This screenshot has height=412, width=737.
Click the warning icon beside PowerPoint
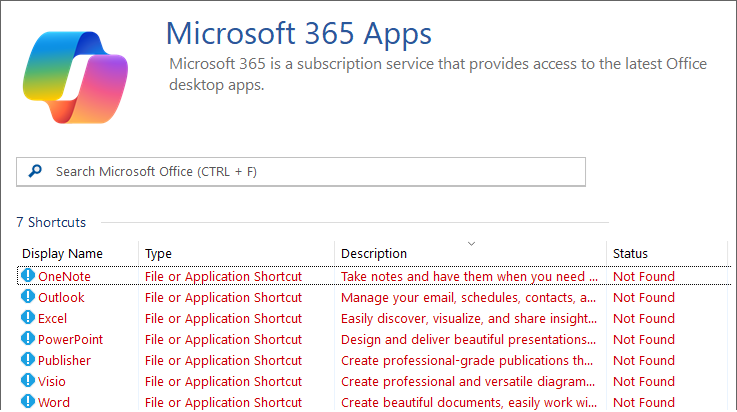click(28, 339)
